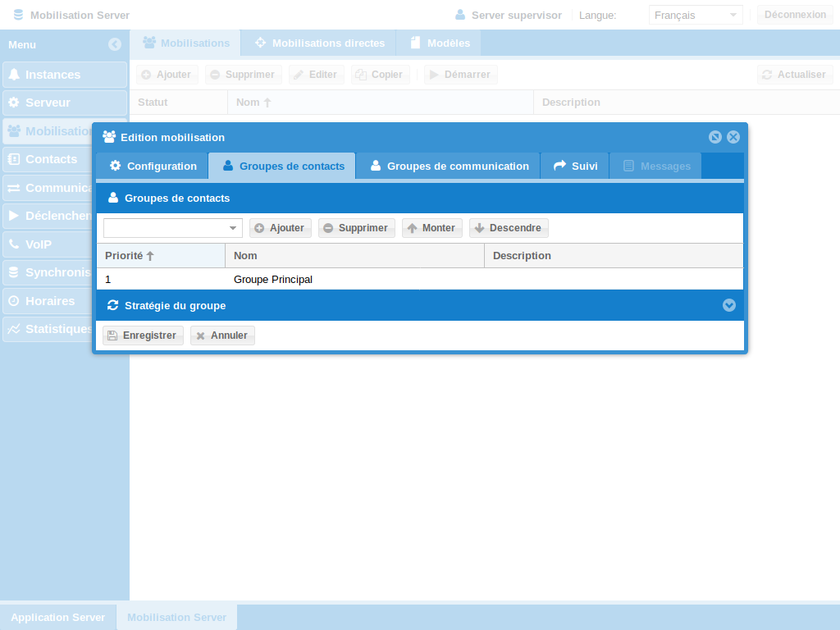Sort background grid by the Nom column

point(381,103)
